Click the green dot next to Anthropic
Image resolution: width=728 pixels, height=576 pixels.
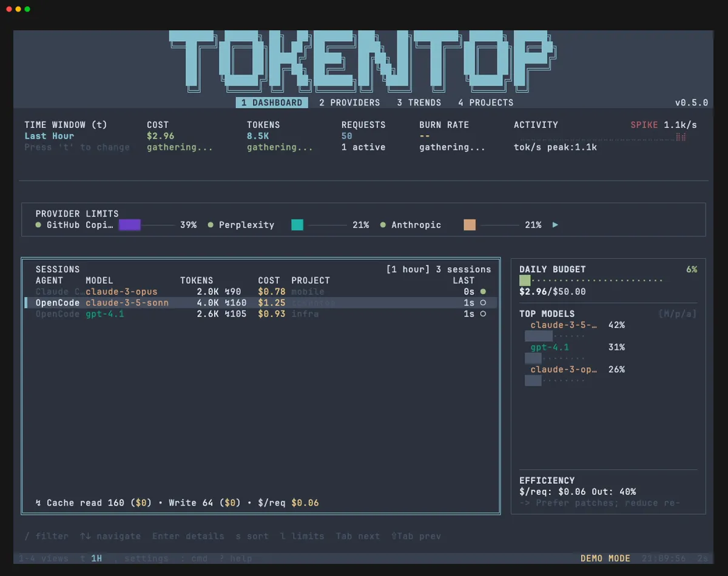(x=383, y=225)
